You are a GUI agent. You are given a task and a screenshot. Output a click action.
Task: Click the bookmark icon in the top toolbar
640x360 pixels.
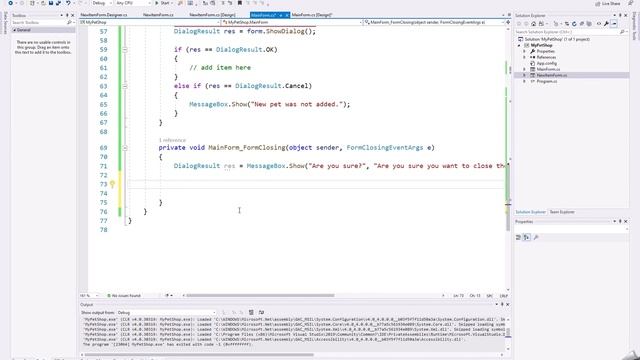[x=240, y=3]
